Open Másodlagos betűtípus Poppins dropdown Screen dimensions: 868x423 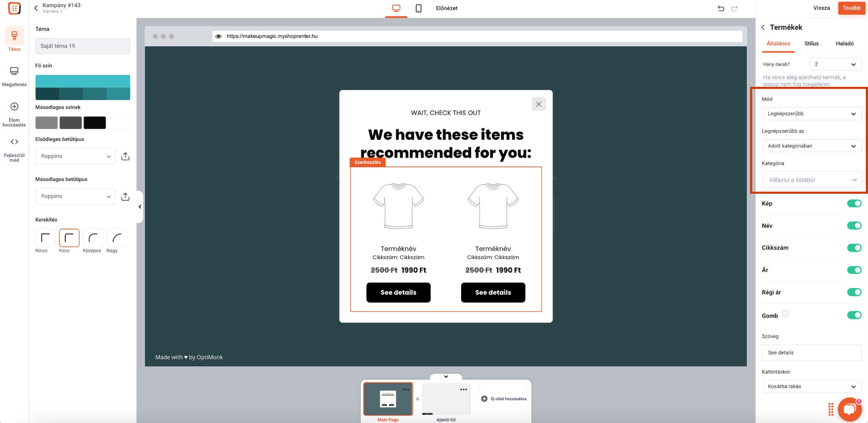coord(75,196)
